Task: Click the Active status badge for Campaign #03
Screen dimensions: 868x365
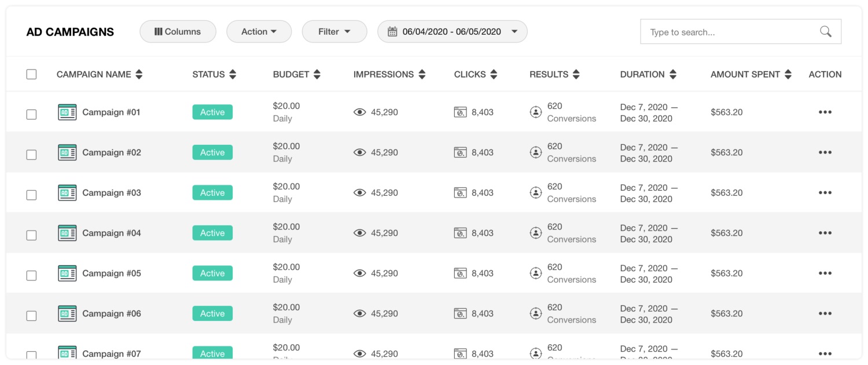Action: click(212, 193)
